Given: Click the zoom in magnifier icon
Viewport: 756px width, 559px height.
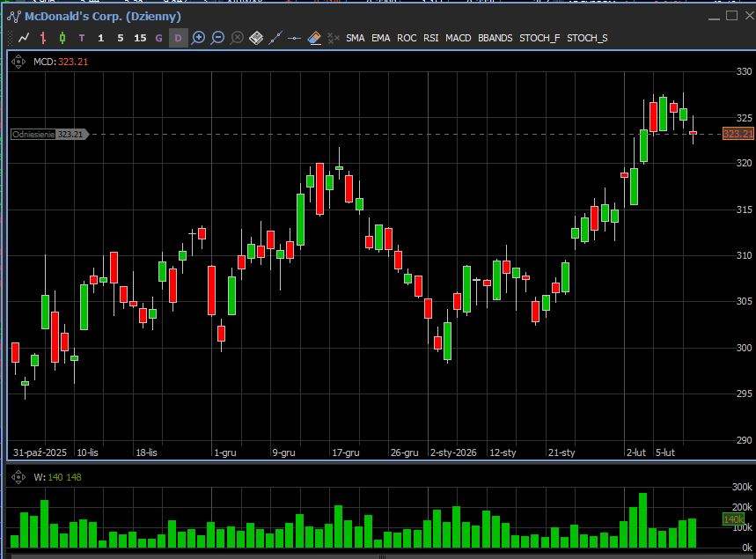Looking at the screenshot, I should point(199,38).
